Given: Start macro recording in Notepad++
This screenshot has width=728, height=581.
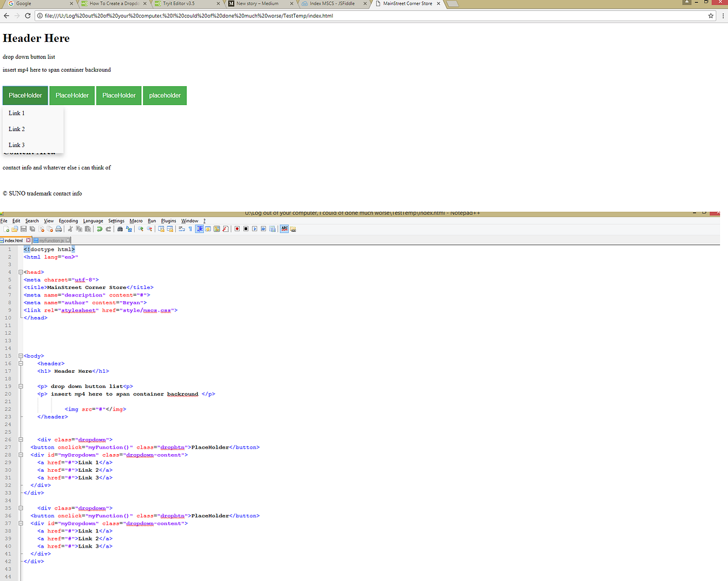Looking at the screenshot, I should pos(237,229).
